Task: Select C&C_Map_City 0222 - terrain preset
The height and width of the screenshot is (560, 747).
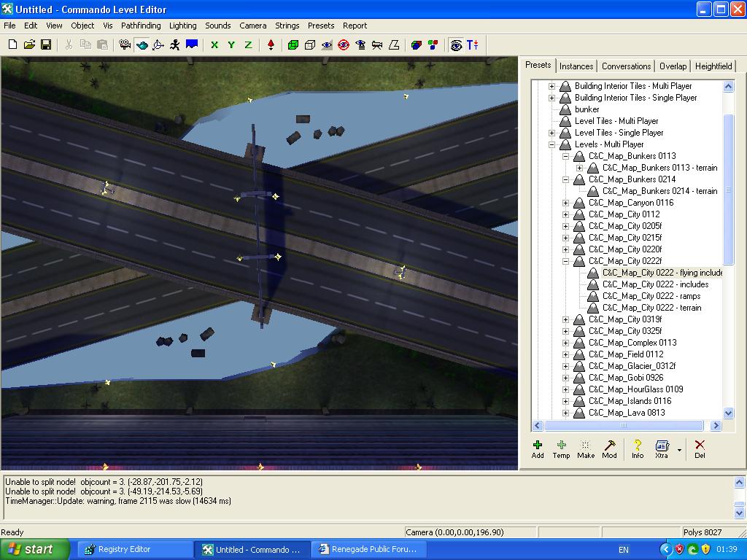Action: pyautogui.click(x=651, y=308)
